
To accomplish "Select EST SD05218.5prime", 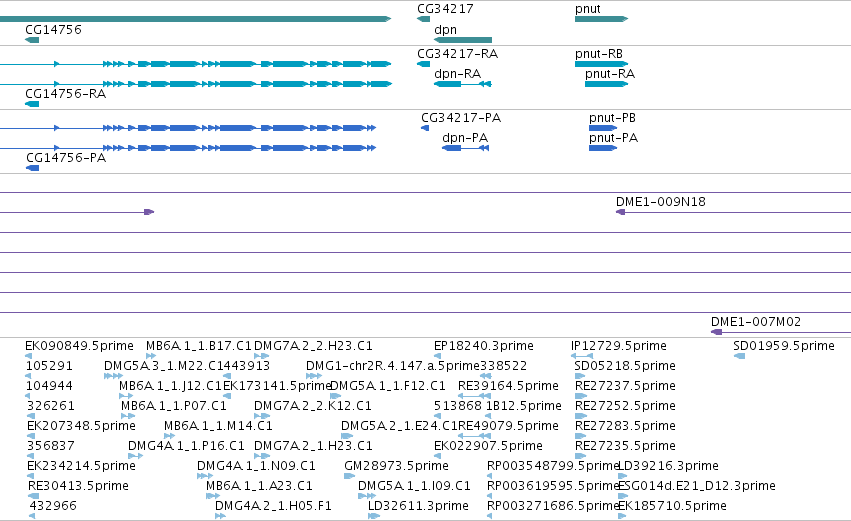I will pyautogui.click(x=625, y=366).
